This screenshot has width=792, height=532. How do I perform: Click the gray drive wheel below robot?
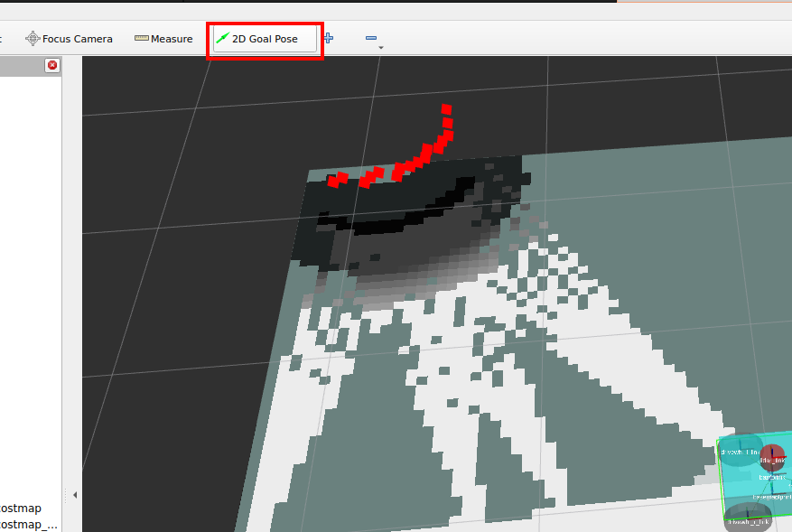tap(748, 519)
